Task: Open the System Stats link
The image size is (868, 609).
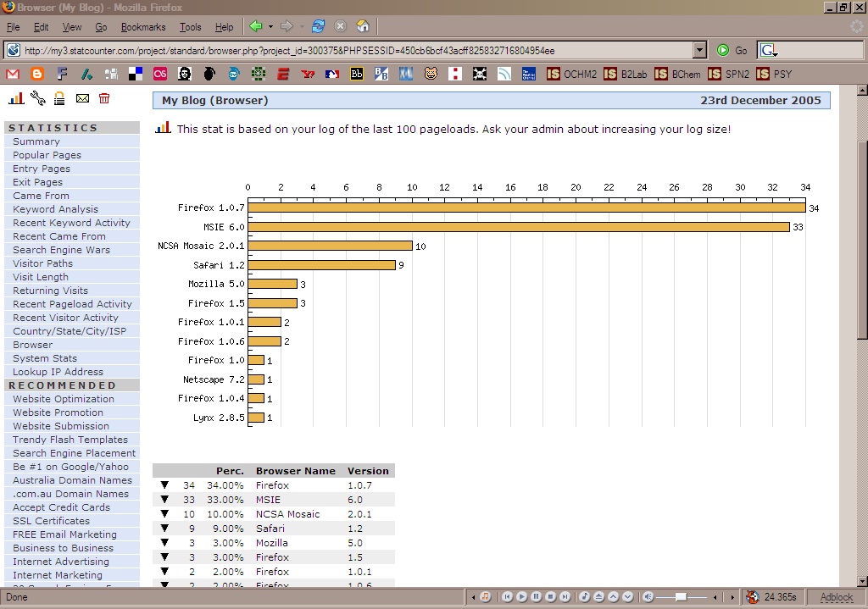Action: (x=45, y=358)
